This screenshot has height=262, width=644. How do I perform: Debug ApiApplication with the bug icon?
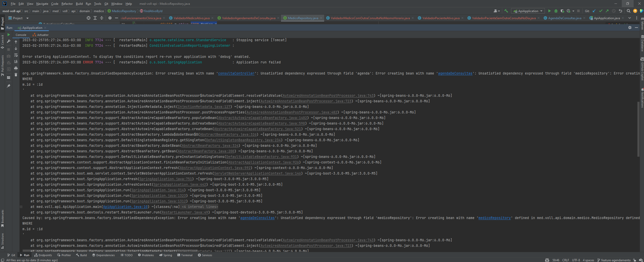coord(556,11)
